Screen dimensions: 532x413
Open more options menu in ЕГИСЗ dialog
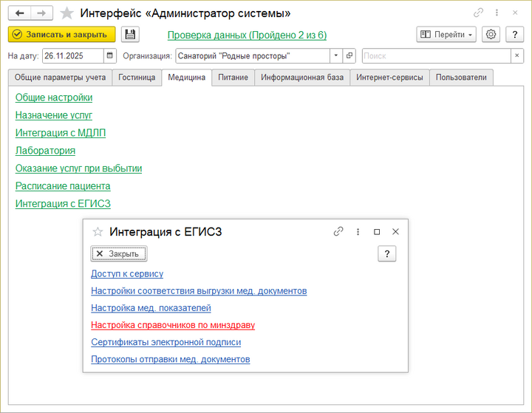coord(358,231)
